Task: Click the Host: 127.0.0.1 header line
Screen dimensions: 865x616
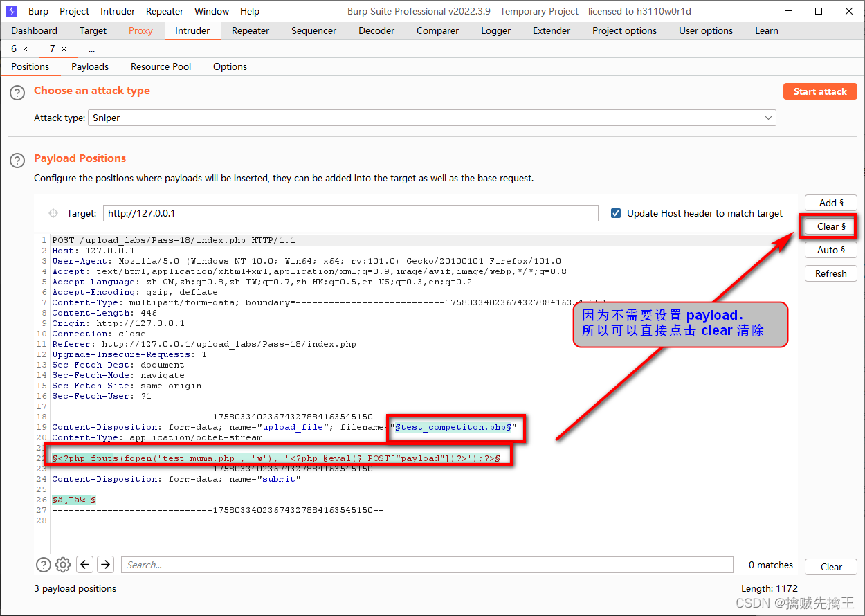Action: tap(93, 251)
